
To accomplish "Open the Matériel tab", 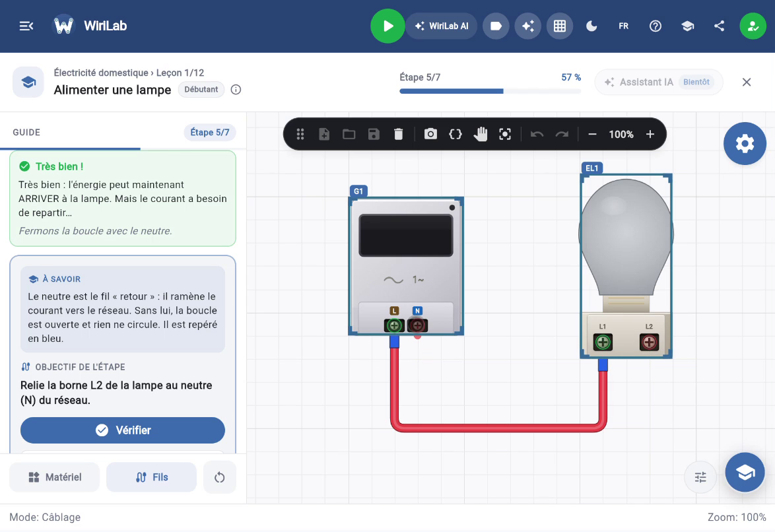I will coord(54,477).
